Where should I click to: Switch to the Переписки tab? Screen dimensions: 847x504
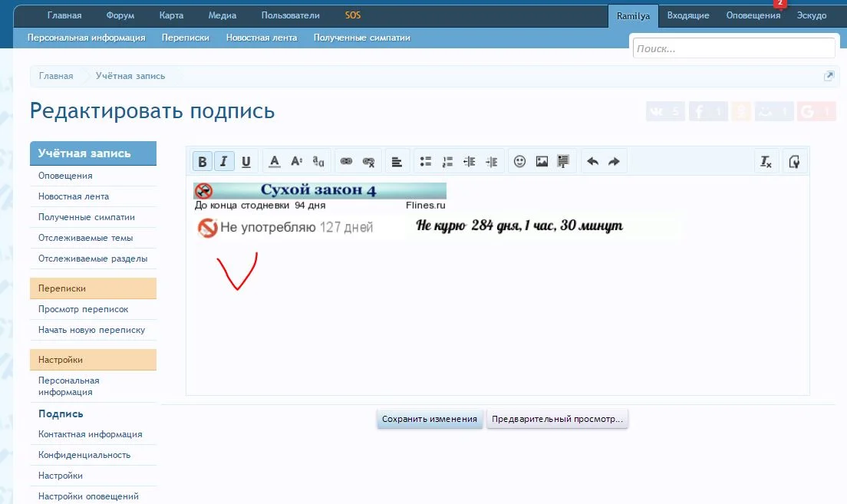(x=185, y=36)
